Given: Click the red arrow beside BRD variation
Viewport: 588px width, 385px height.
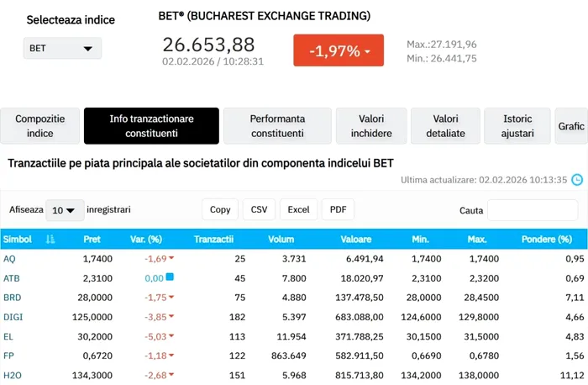Looking at the screenshot, I should 171,298.
